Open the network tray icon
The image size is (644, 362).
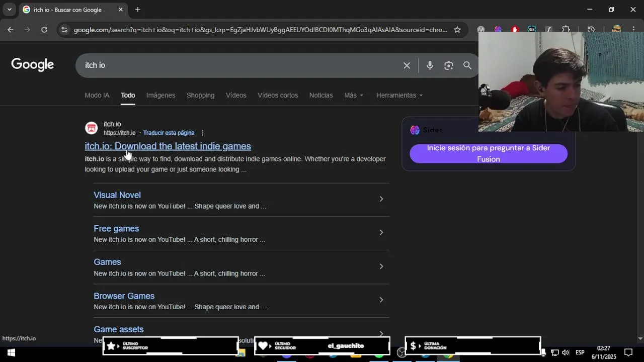coord(554,352)
